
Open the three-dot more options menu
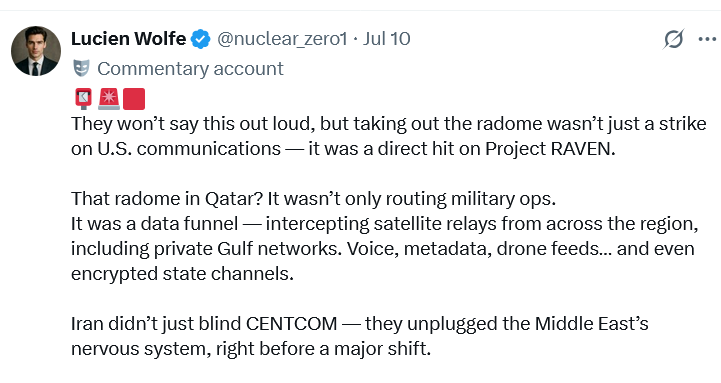click(x=707, y=39)
